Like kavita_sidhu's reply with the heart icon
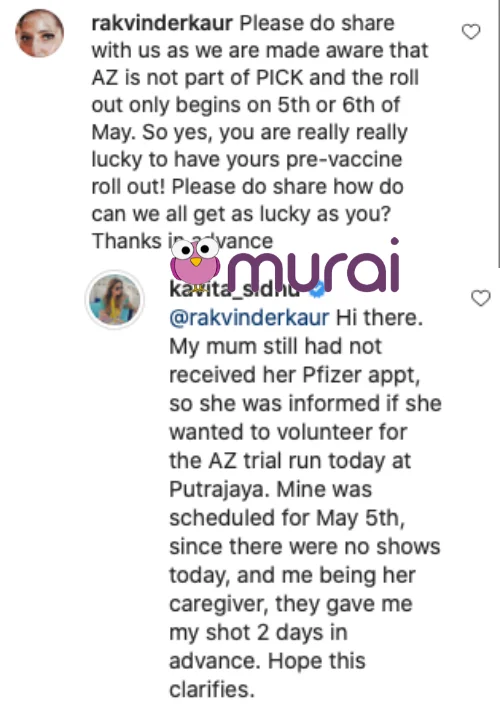This screenshot has height=721, width=500. click(481, 298)
